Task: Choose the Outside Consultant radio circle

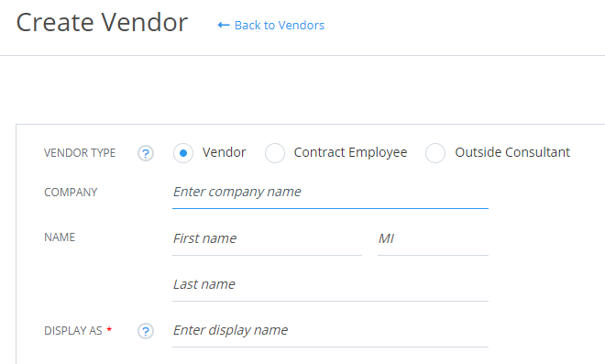Action: [435, 153]
